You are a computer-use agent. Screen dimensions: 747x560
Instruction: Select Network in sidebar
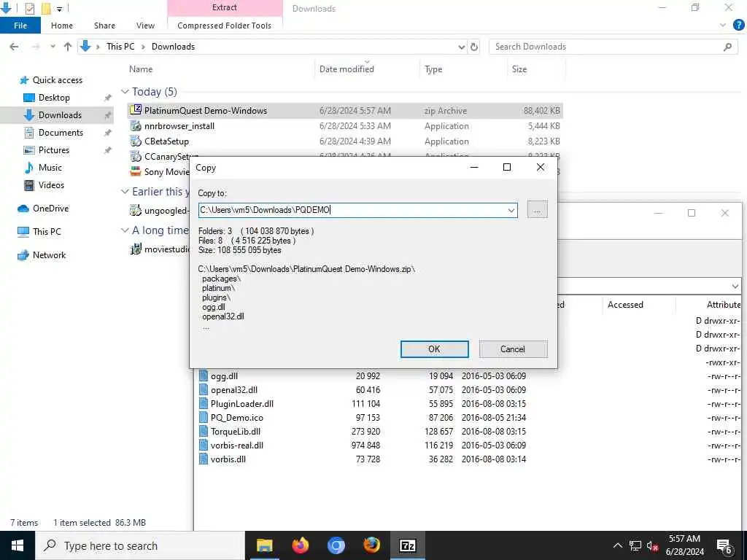[49, 255]
